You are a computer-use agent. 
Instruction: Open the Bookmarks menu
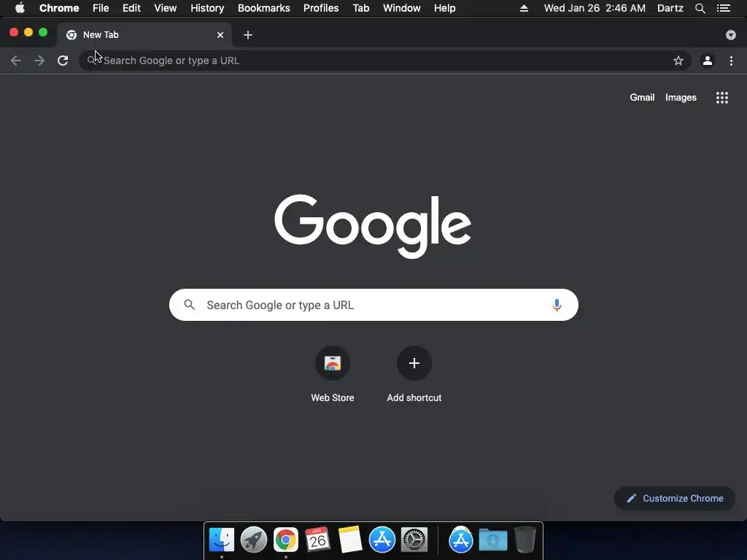[x=264, y=8]
